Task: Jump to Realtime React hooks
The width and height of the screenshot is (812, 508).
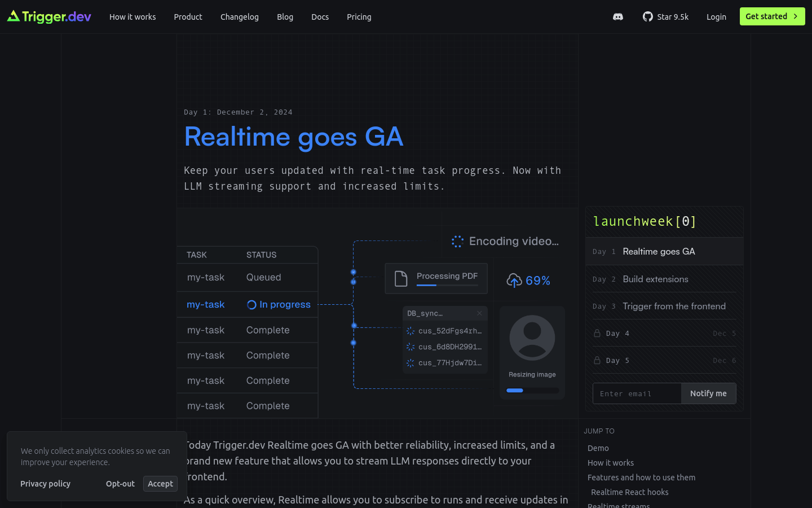Action: click(x=630, y=492)
